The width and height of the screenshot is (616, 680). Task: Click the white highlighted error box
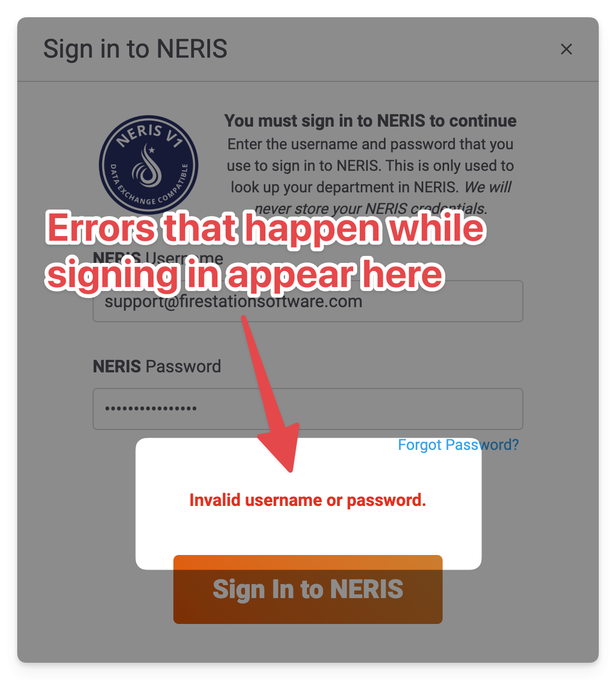[x=308, y=503]
